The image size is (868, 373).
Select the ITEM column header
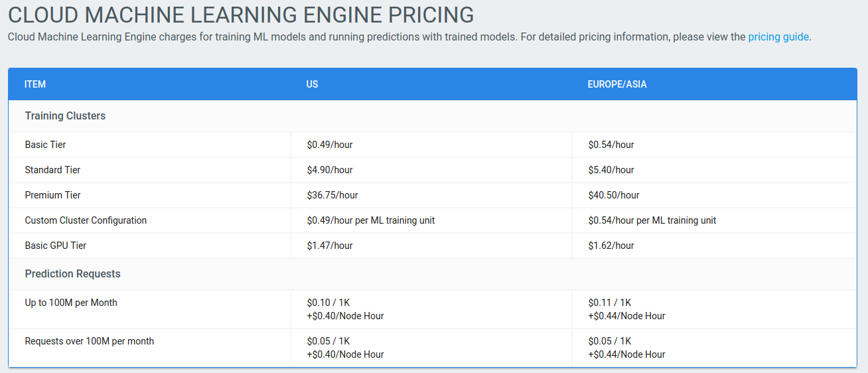click(x=35, y=84)
